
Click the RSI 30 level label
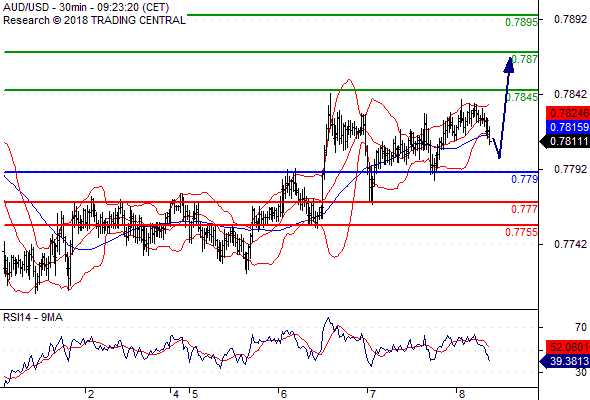point(581,373)
